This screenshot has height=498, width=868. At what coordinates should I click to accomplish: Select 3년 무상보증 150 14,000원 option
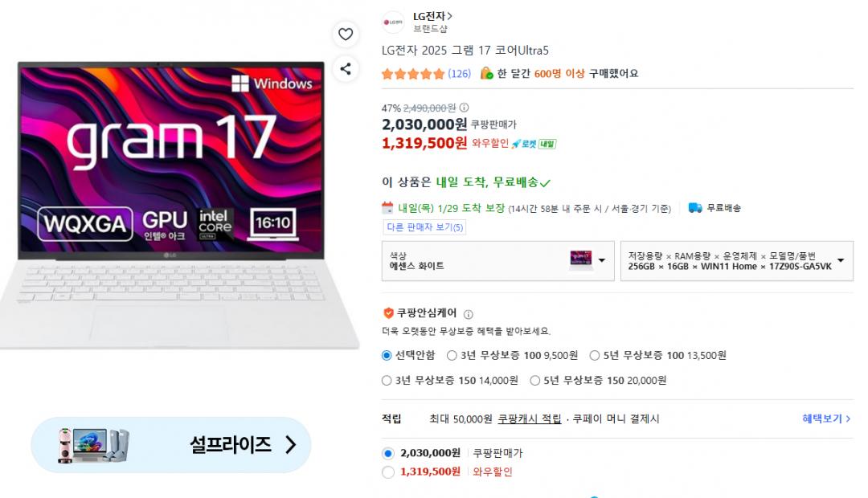click(x=450, y=380)
